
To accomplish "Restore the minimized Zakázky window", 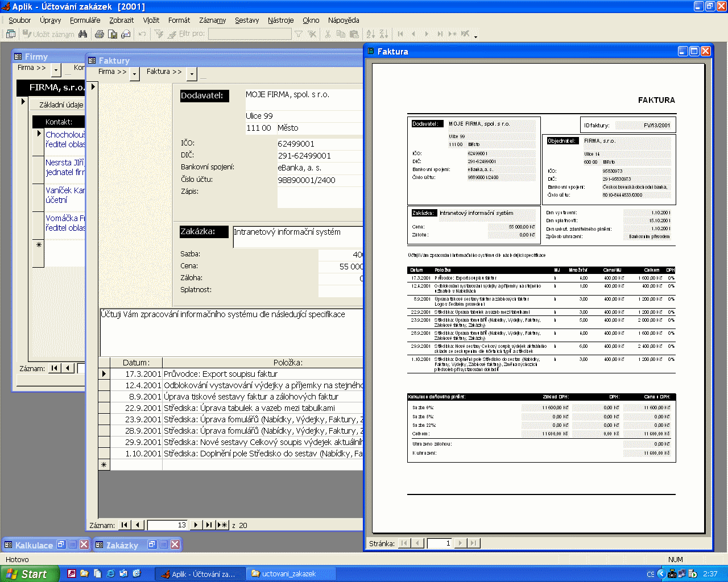I will coord(152,544).
